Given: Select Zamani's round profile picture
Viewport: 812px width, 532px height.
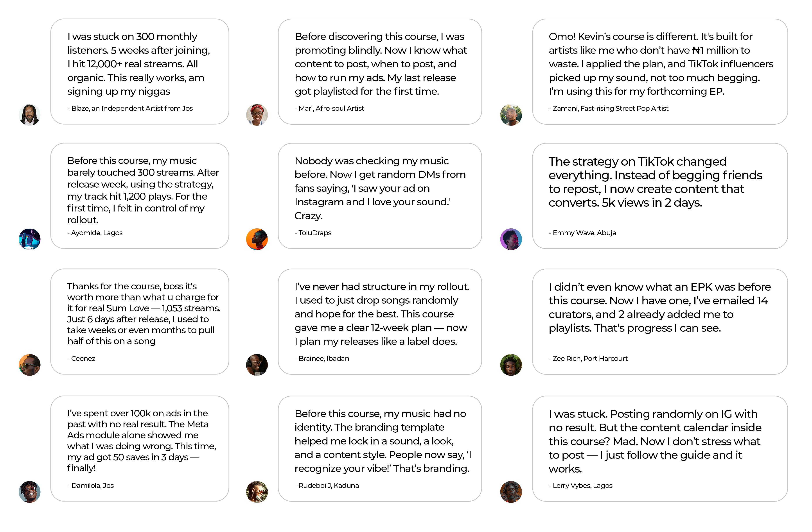Looking at the screenshot, I should point(511,115).
